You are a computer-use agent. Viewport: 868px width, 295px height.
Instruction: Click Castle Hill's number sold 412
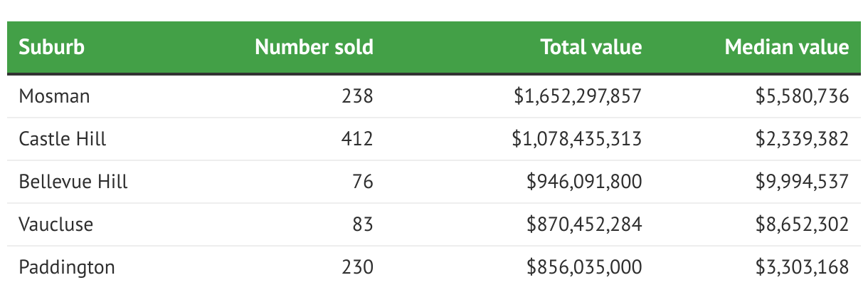[x=358, y=139]
